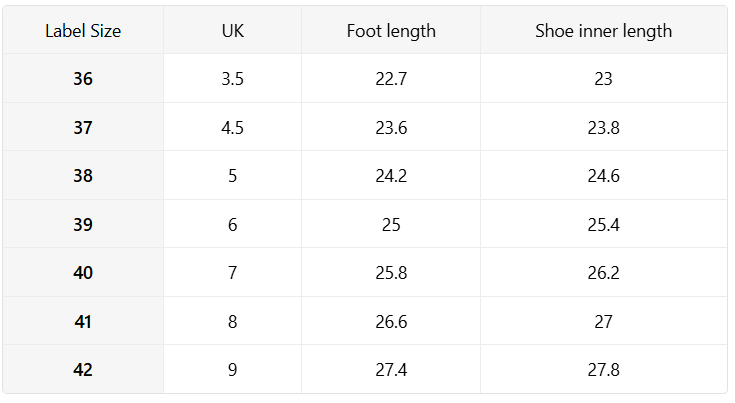
Task: Select the Foot length column header
Action: coord(391,31)
